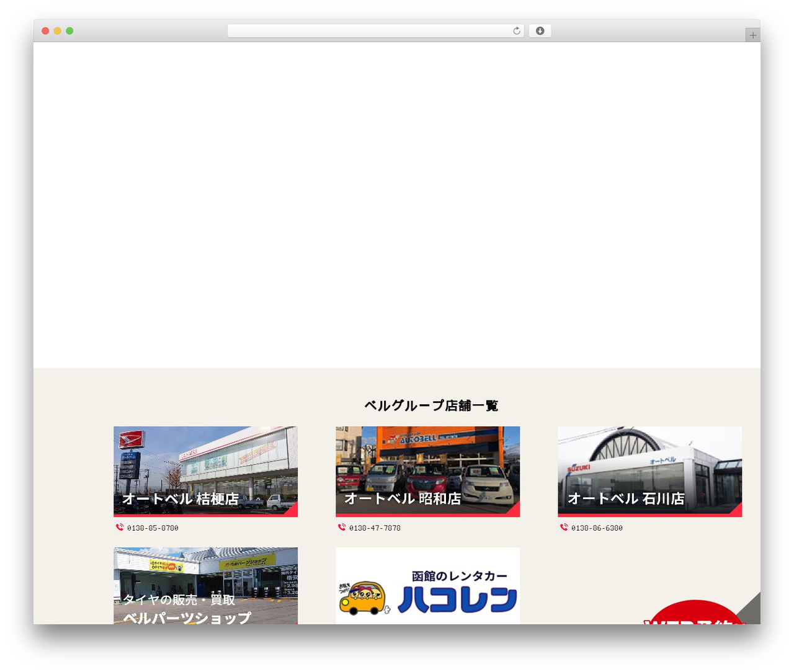Open the オートベル 桔梗店 store card

click(x=205, y=471)
